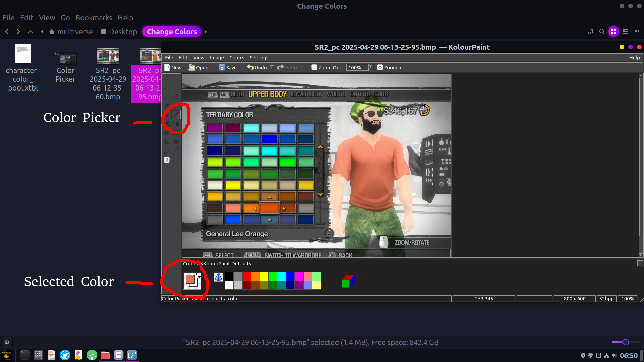The image size is (644, 362).
Task: Click the volume icon in system tray
Action: tap(614, 355)
